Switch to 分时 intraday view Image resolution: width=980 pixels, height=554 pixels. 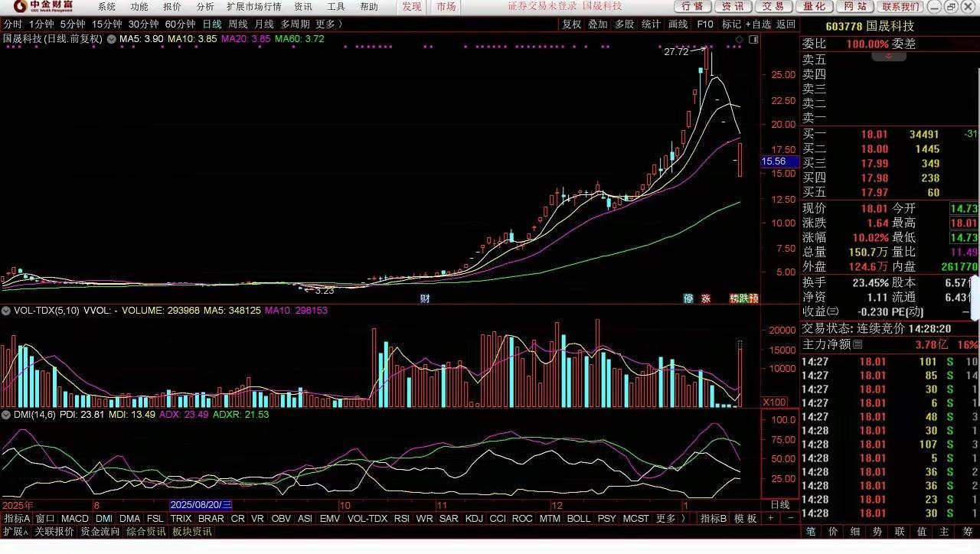(12, 24)
